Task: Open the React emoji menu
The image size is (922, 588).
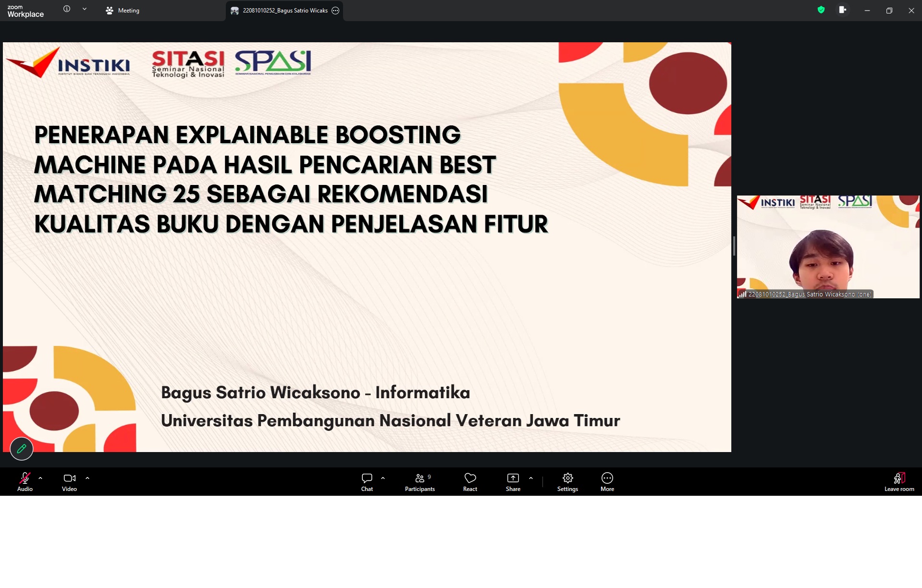Action: (470, 482)
